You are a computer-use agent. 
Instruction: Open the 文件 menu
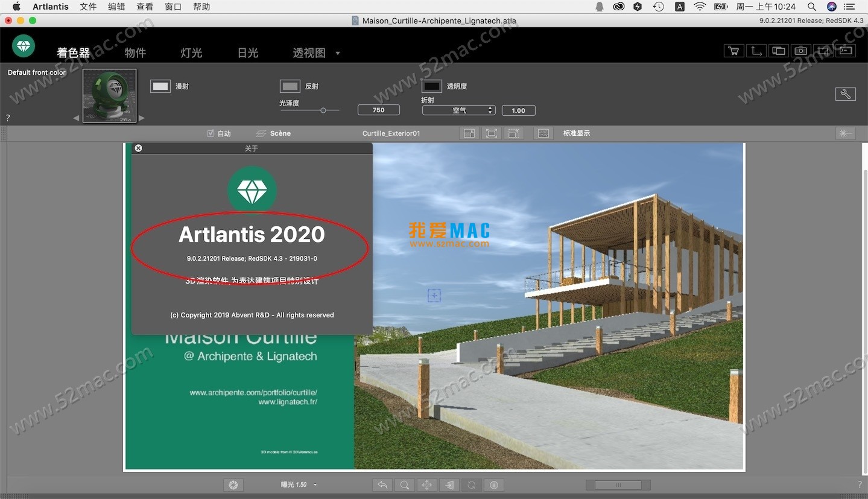(x=88, y=7)
